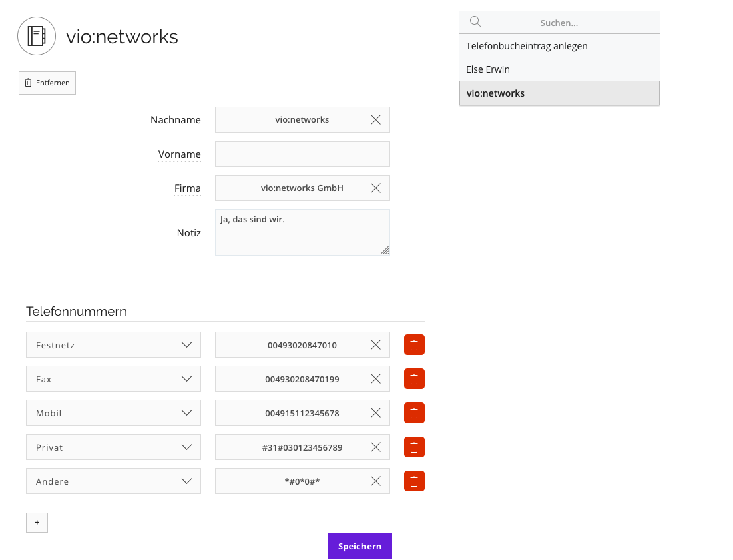Clear the Mobil number 004915112345678
This screenshot has height=560, width=733.
coord(375,413)
